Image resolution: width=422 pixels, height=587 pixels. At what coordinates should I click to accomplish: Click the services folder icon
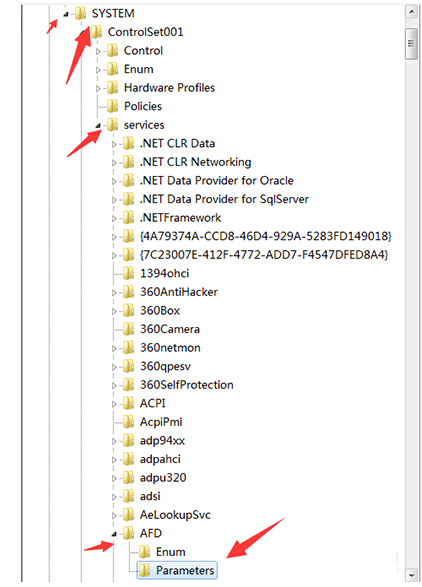tap(112, 125)
